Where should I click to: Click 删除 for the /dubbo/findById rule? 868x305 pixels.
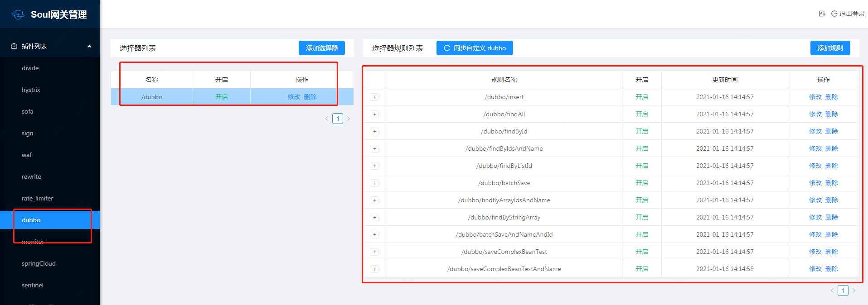[832, 131]
